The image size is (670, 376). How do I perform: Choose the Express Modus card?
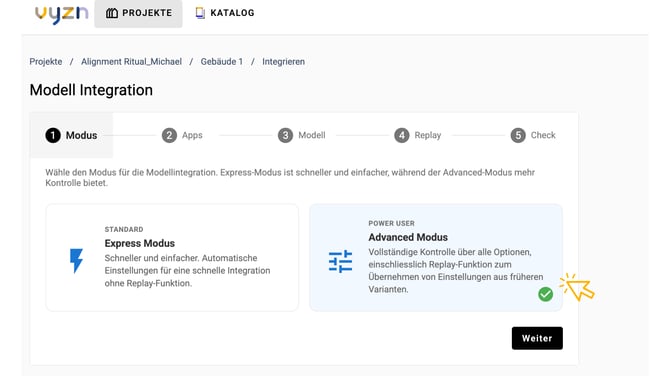click(172, 258)
